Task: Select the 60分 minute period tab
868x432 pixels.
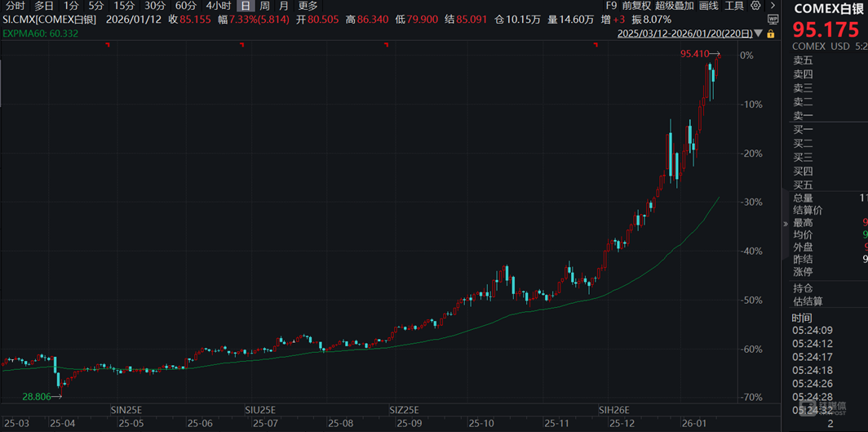Action: point(186,6)
